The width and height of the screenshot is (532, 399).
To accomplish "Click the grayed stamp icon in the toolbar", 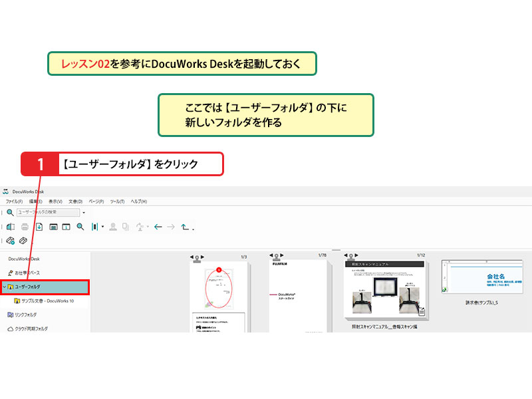I will (x=113, y=227).
